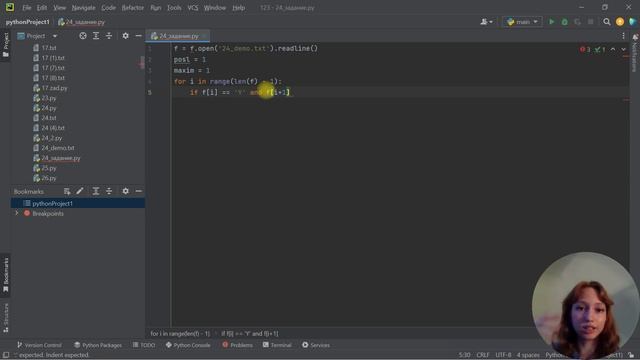The height and width of the screenshot is (360, 640).
Task: Go to next highlighted error arrow
Action: (x=623, y=49)
